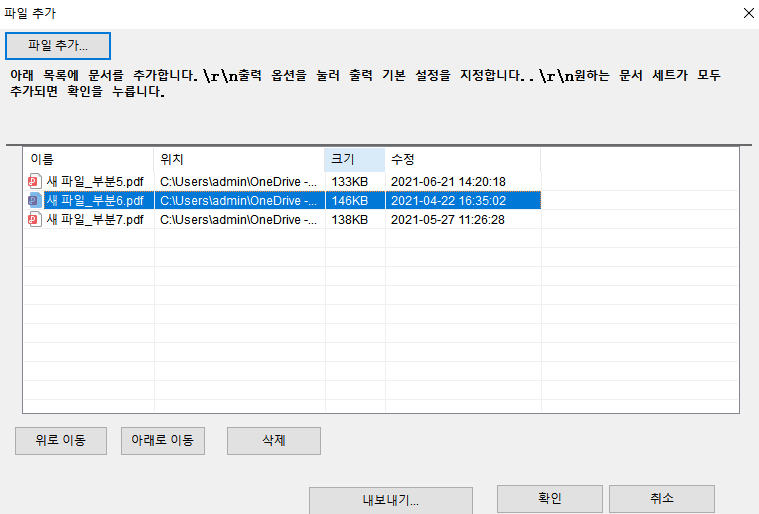The image size is (759, 514).
Task: Sort list by 이름 column header
Action: pyautogui.click(x=89, y=159)
